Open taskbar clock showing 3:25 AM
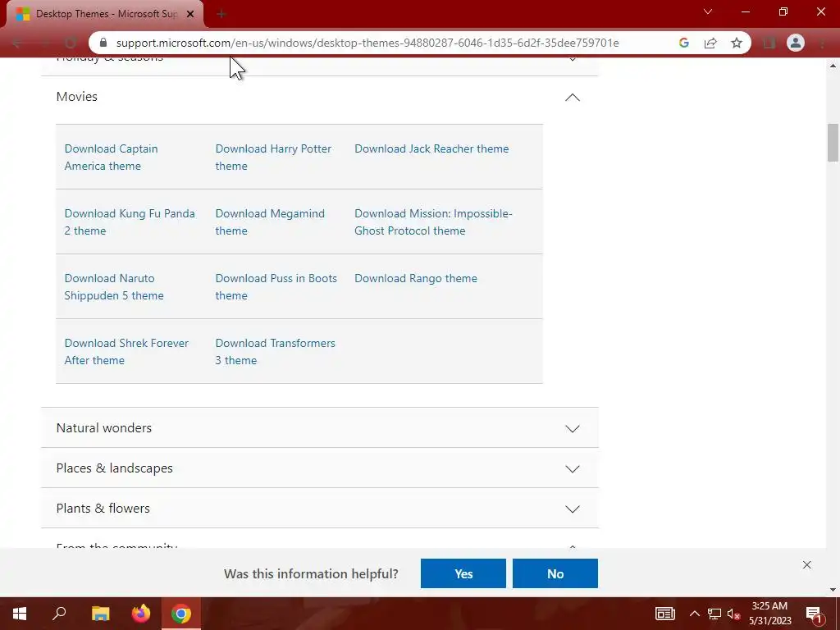Image resolution: width=840 pixels, height=630 pixels. [x=769, y=614]
